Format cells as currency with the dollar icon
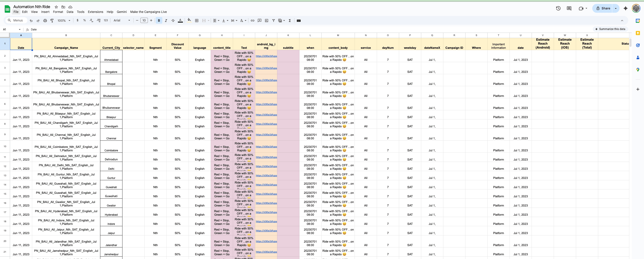This screenshot has width=644, height=259. click(78, 21)
